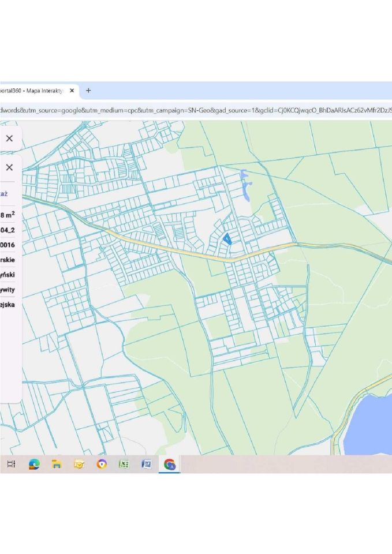Screen dimensions: 392x554
Task: Click the parcel area value ending in m²
Action: (x=8, y=215)
